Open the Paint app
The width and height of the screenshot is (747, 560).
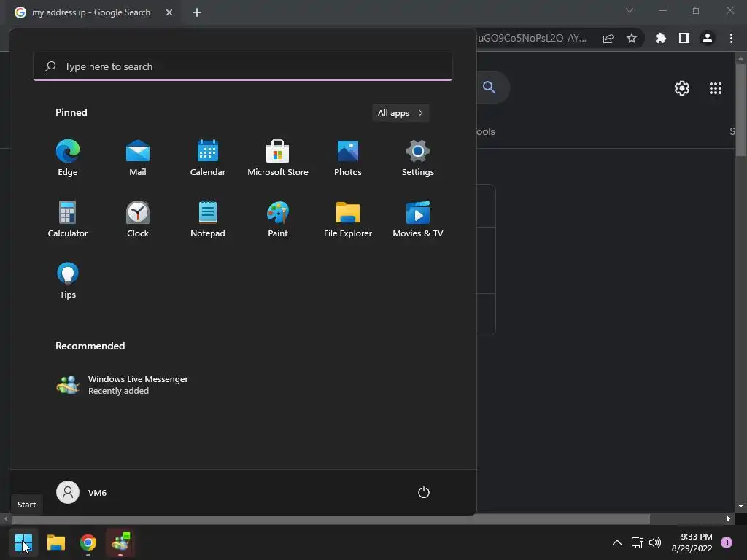pyautogui.click(x=278, y=219)
